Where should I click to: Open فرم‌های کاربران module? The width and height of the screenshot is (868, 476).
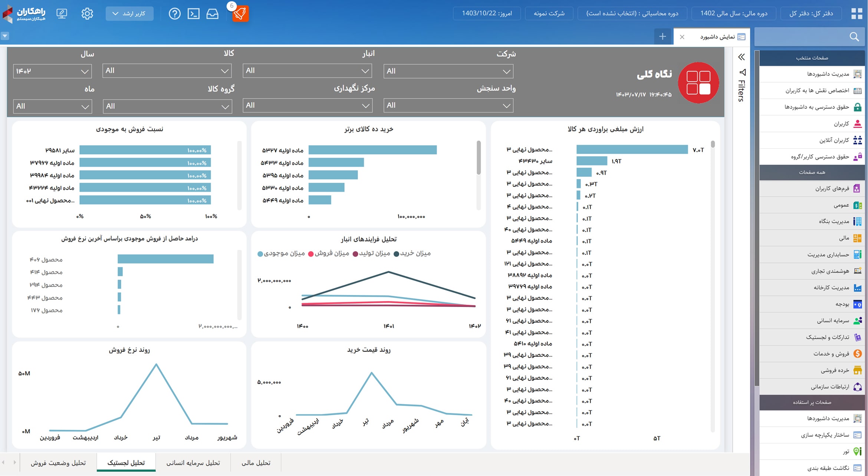[x=812, y=189]
